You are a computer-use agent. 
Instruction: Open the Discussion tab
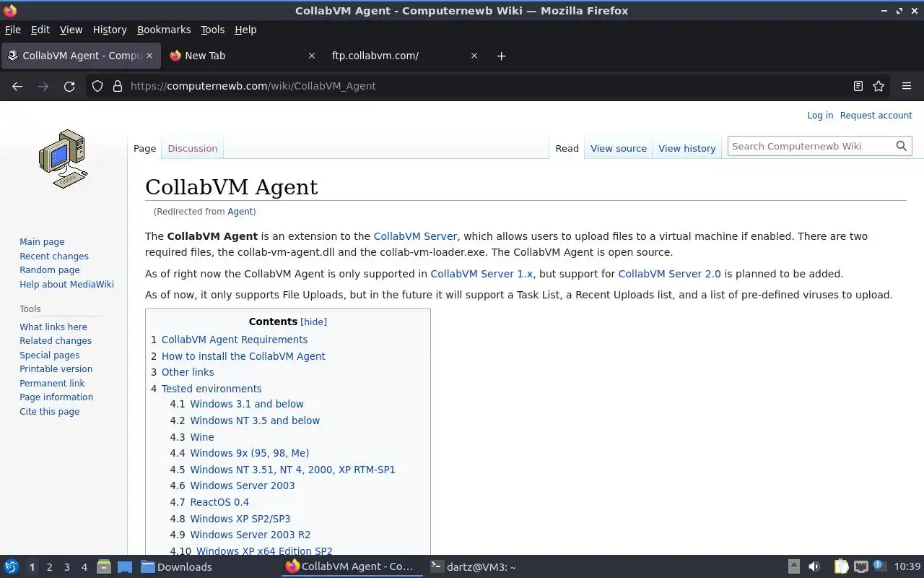(192, 148)
